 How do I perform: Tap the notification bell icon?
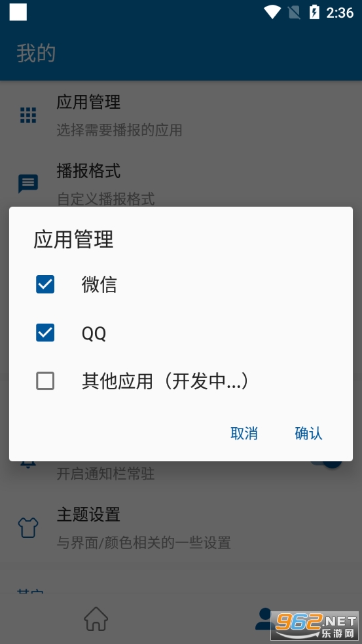pos(28,463)
